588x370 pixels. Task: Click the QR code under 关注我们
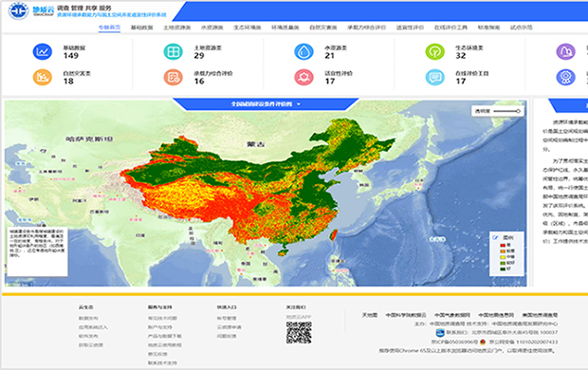[x=299, y=332]
